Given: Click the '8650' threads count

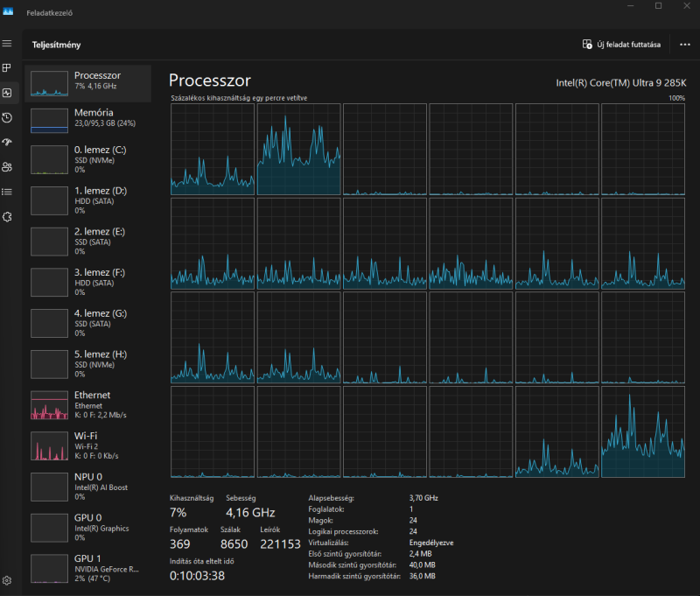Looking at the screenshot, I should (x=234, y=544).
